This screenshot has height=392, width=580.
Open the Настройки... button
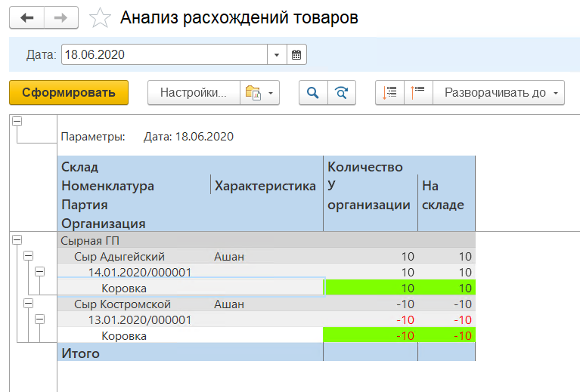[194, 93]
